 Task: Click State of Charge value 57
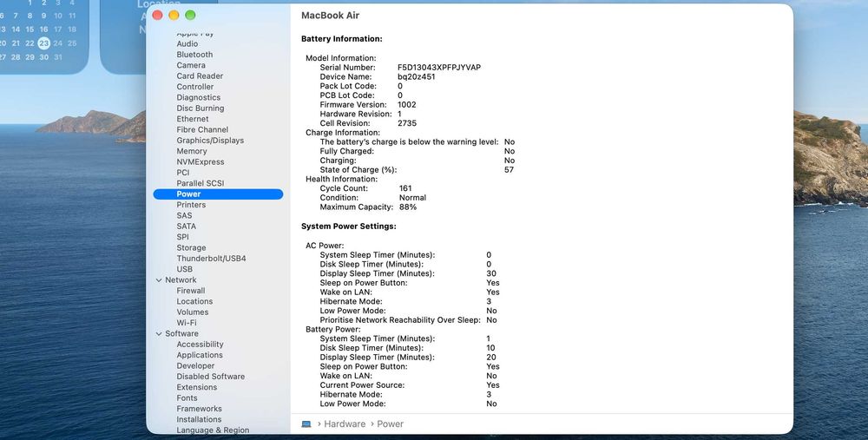pos(509,170)
